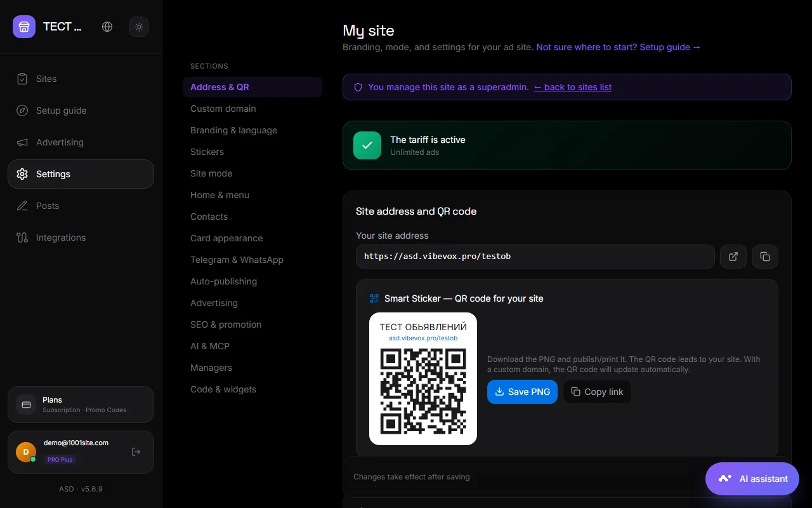Click the Posts pencil icon
The width and height of the screenshot is (812, 508).
click(x=22, y=206)
